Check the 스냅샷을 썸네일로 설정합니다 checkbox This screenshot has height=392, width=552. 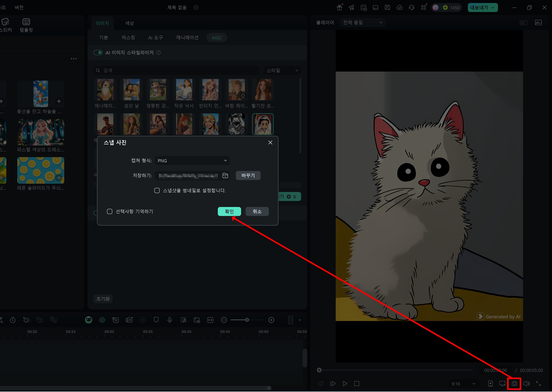157,190
